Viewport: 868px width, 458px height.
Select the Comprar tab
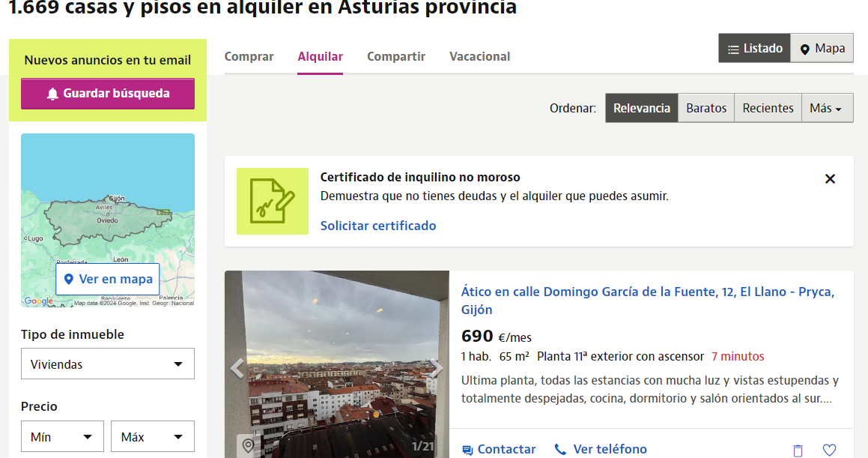coord(249,56)
